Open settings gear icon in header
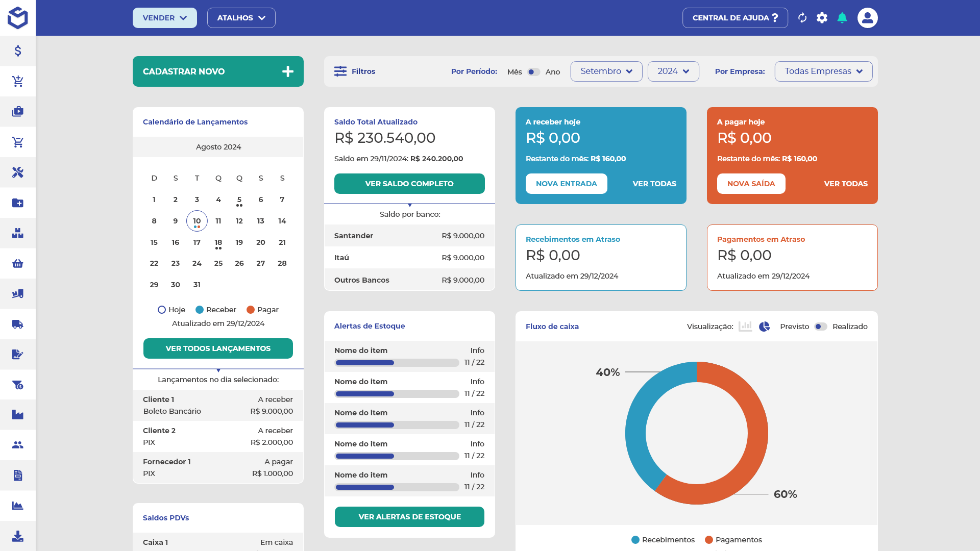The image size is (980, 551). click(822, 18)
